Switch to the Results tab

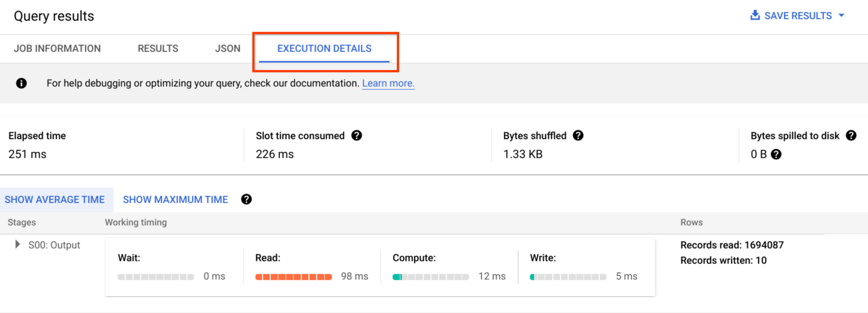[158, 49]
